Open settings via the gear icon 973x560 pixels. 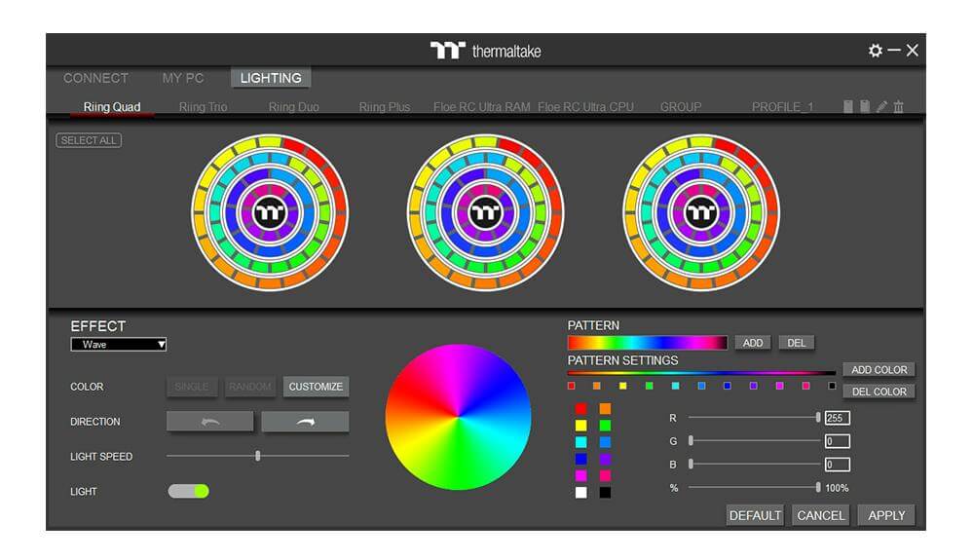click(875, 51)
